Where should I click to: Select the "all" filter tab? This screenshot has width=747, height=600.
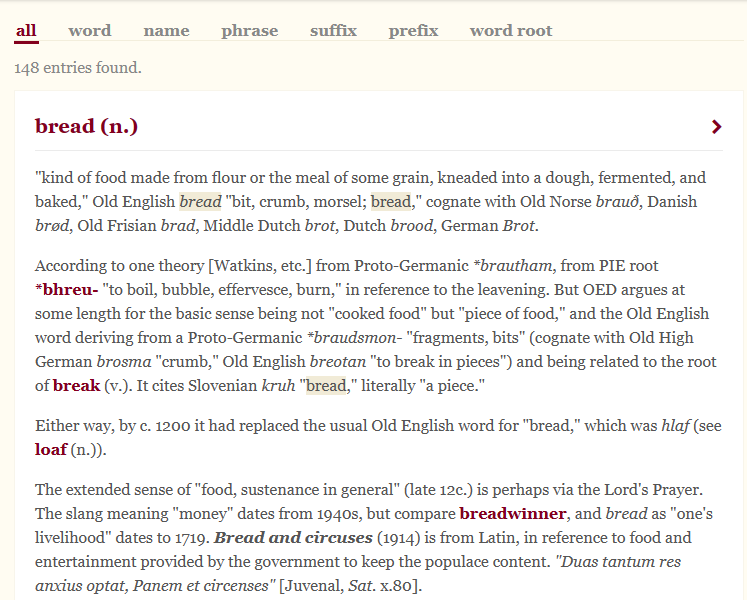pos(26,31)
